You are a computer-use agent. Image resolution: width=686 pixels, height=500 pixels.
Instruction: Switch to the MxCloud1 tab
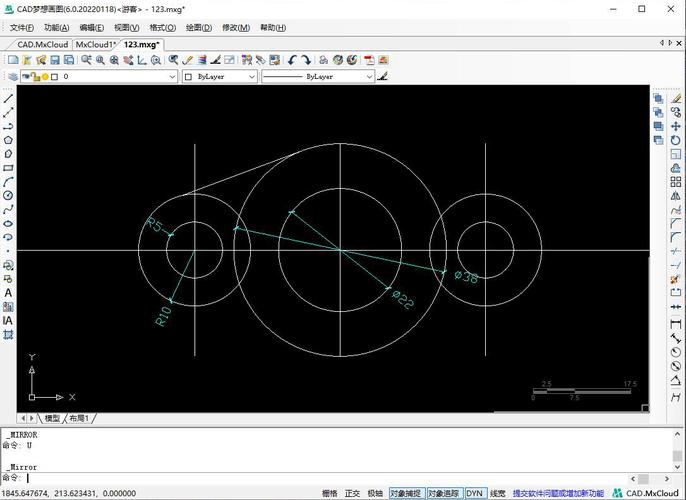[95, 45]
